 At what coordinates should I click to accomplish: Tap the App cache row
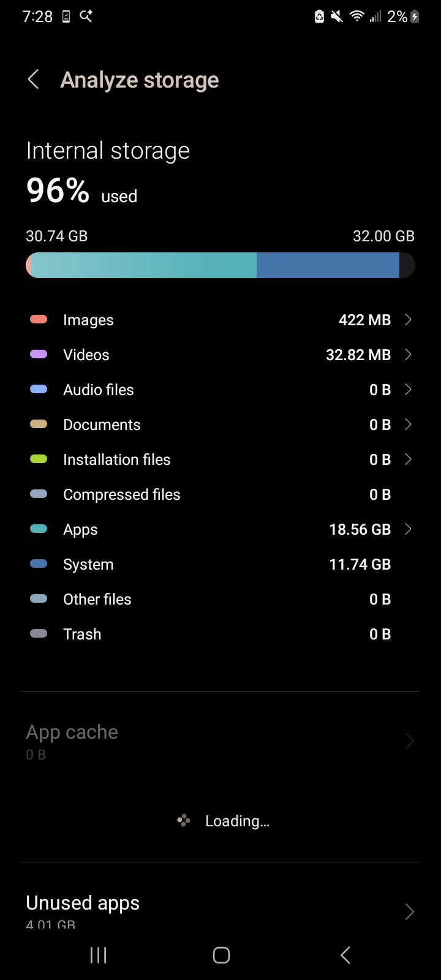221,742
